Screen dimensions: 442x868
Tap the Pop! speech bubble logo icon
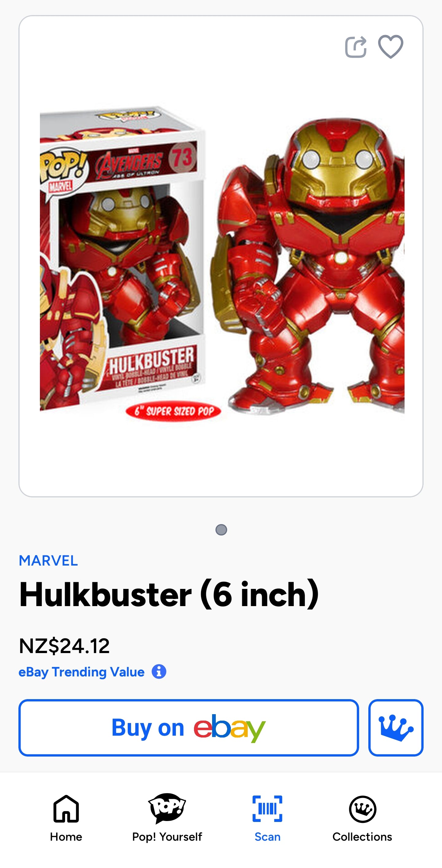[167, 808]
